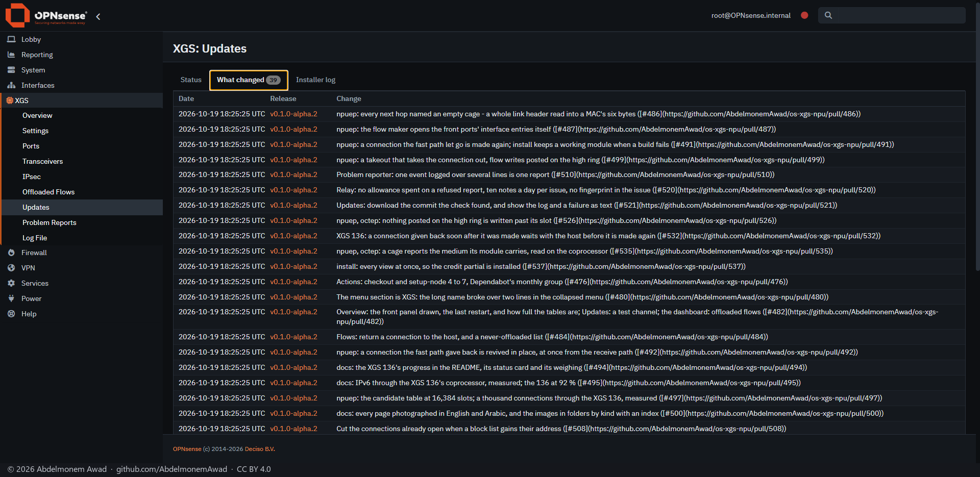Open XGS Settings page

83,131
